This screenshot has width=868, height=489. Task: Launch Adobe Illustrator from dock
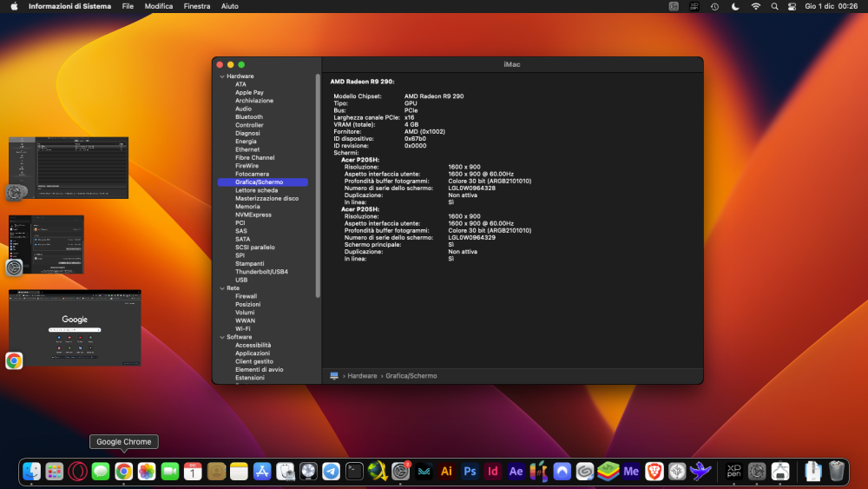click(446, 472)
